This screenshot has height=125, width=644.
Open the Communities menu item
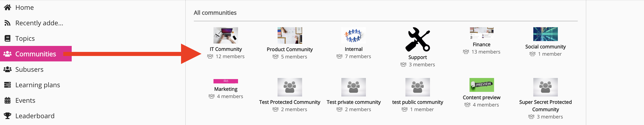36,54
